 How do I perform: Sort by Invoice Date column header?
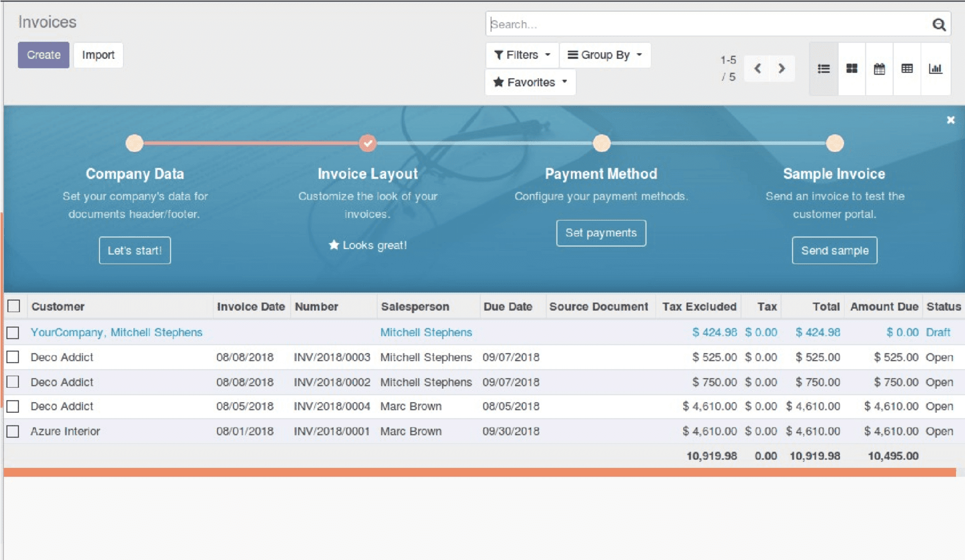(x=251, y=306)
